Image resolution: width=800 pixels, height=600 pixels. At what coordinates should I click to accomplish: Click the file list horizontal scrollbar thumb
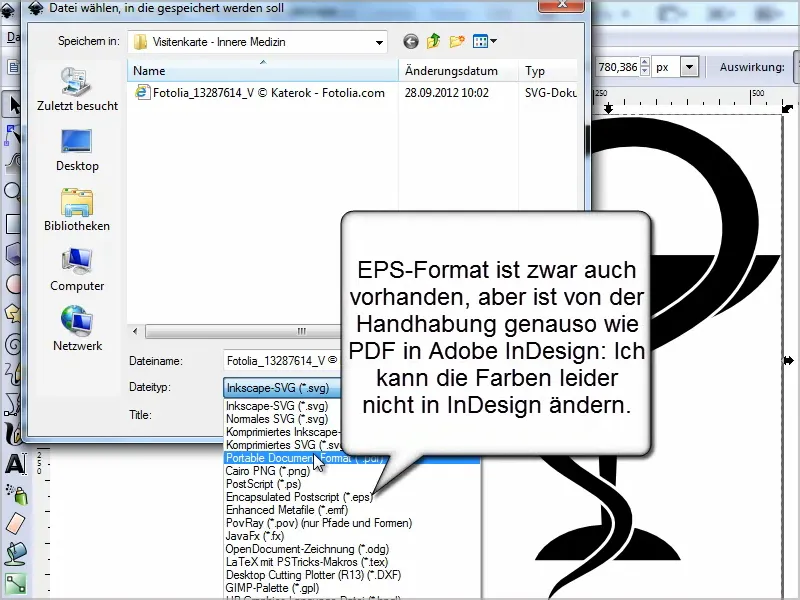click(245, 331)
